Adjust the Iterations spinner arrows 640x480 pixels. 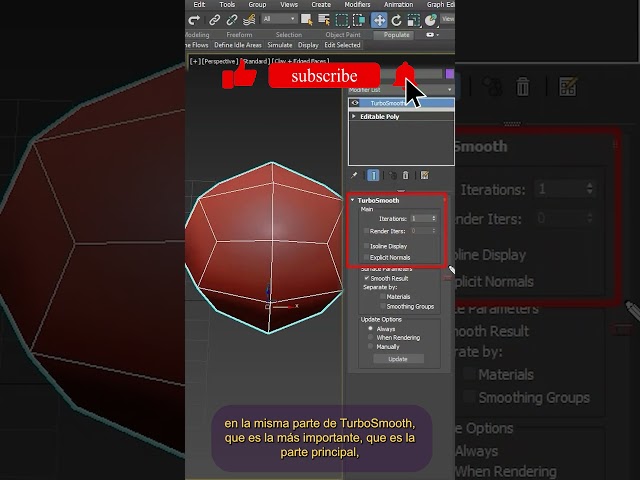pos(434,219)
